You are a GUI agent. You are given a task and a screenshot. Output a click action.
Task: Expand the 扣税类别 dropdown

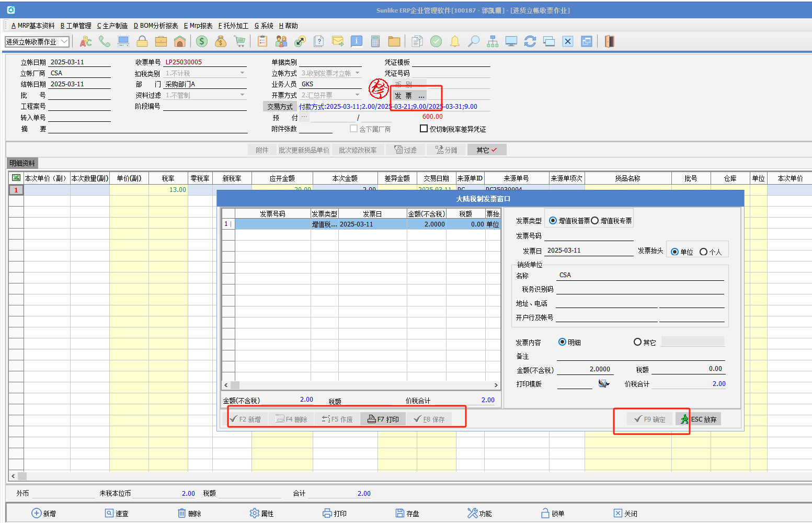[242, 73]
